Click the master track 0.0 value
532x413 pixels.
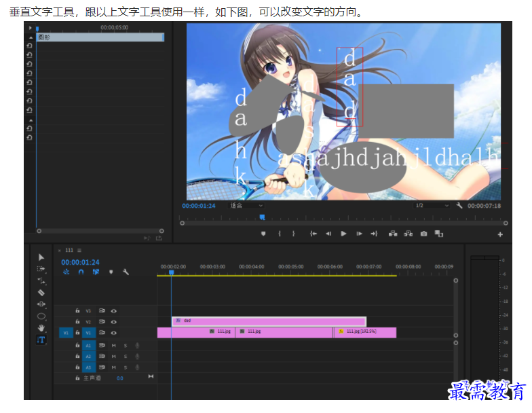(119, 378)
